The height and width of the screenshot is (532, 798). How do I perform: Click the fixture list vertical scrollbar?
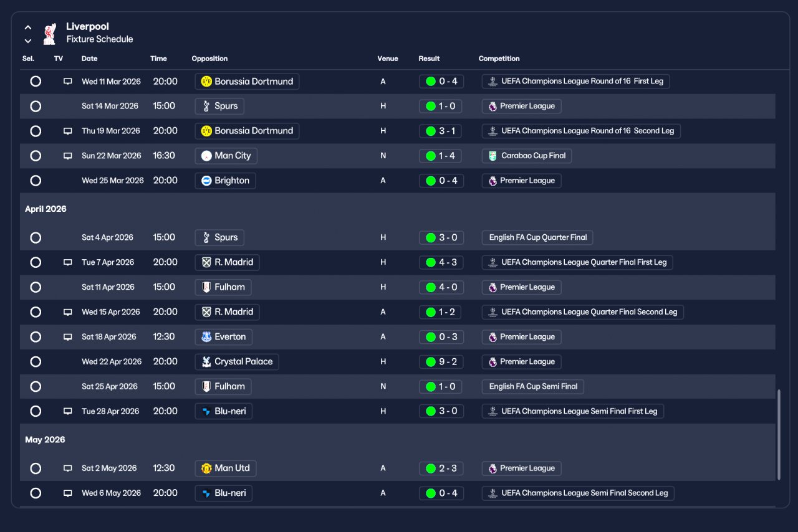pyautogui.click(x=778, y=435)
